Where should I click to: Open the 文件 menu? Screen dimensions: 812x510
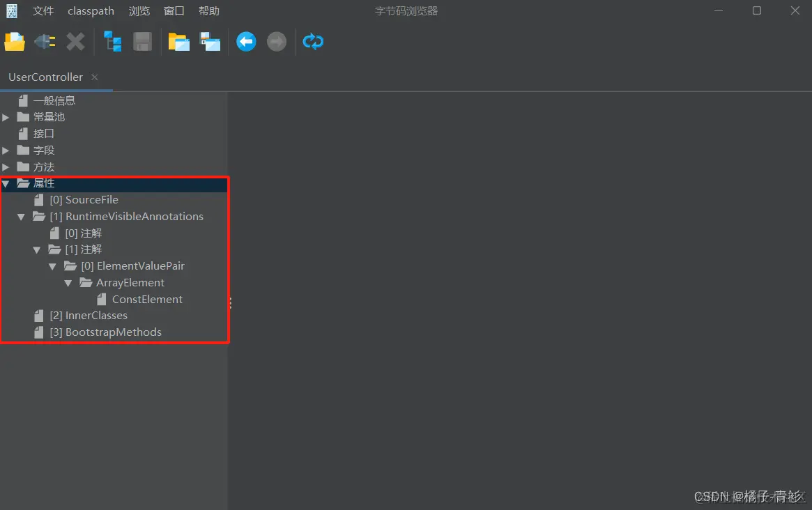tap(43, 11)
